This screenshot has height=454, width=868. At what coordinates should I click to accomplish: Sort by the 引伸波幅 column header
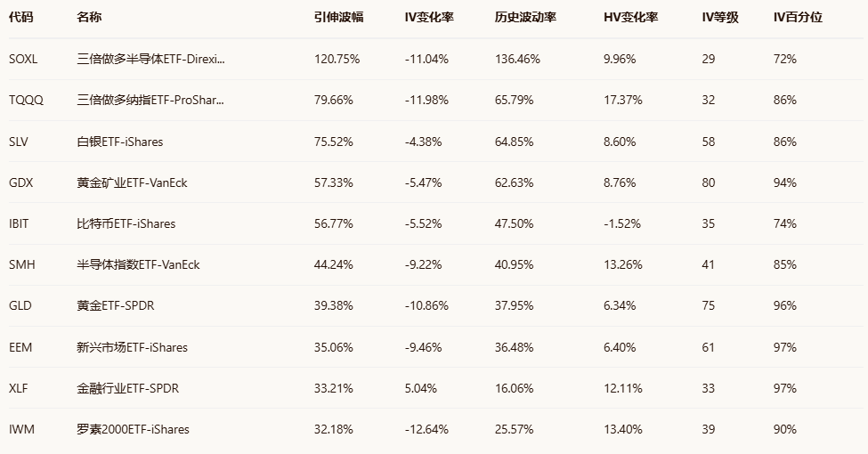click(x=338, y=18)
